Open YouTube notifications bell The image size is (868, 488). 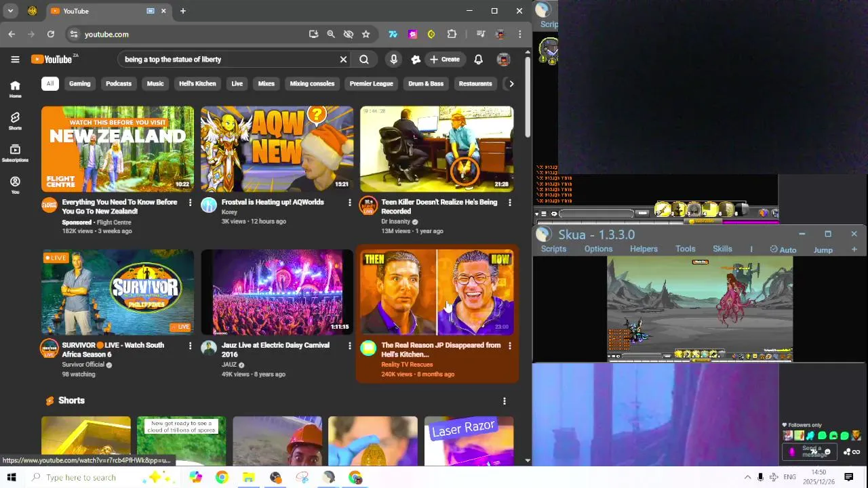pyautogui.click(x=478, y=60)
